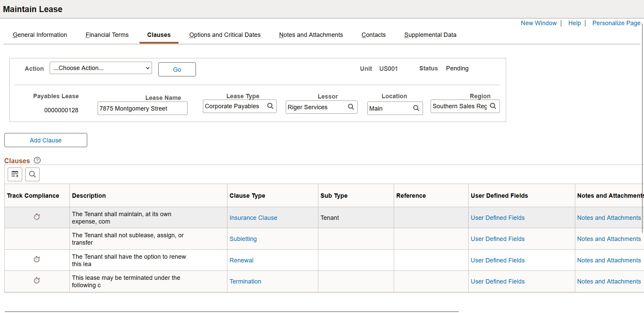The height and width of the screenshot is (313, 644).
Task: Open User Defined Fields for the Termination clause
Action: click(x=497, y=281)
